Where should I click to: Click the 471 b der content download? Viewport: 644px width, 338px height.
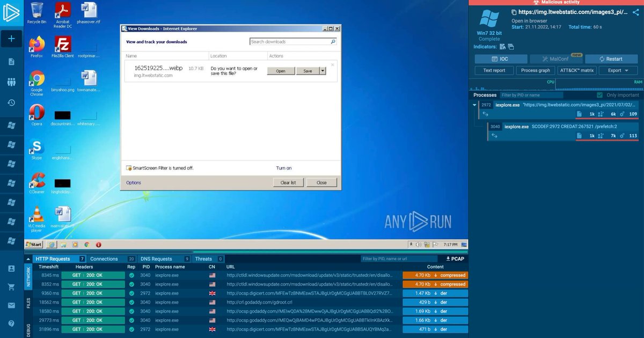435,329
